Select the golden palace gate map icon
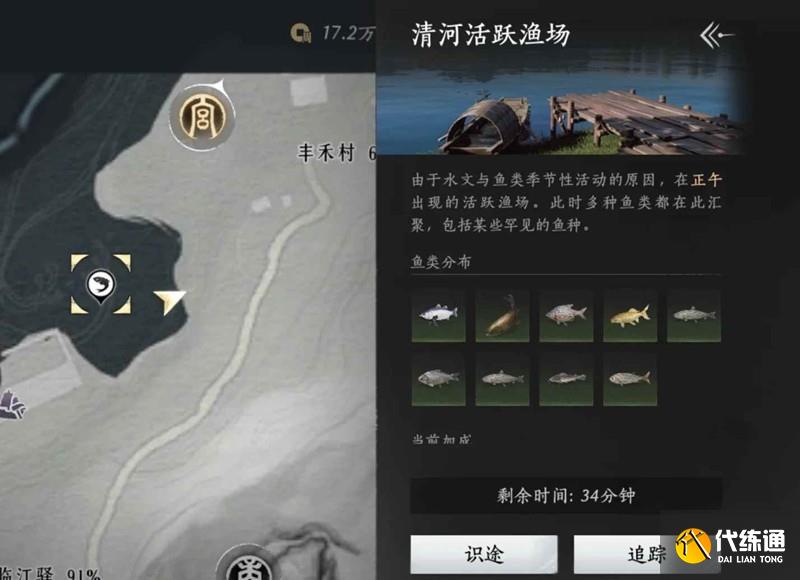800x580 pixels. tap(202, 117)
